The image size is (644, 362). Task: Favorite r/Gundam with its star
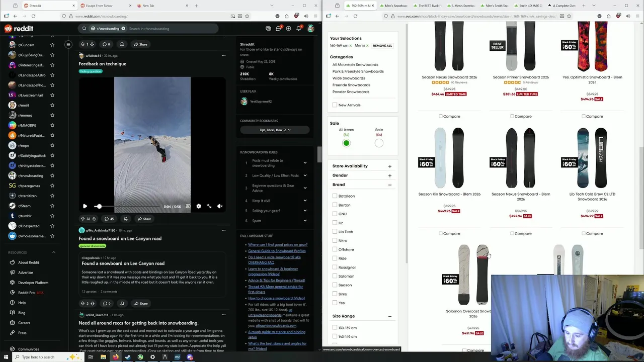52,45
